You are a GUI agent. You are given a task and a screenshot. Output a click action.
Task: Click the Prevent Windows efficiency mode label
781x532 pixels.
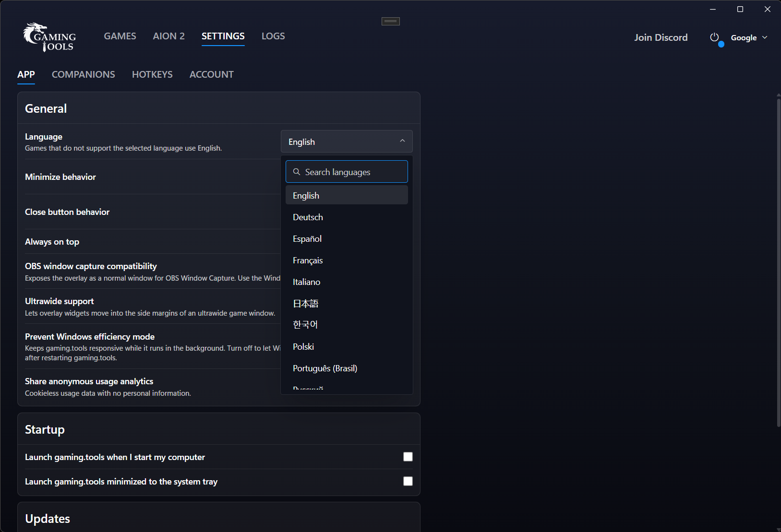click(x=90, y=336)
